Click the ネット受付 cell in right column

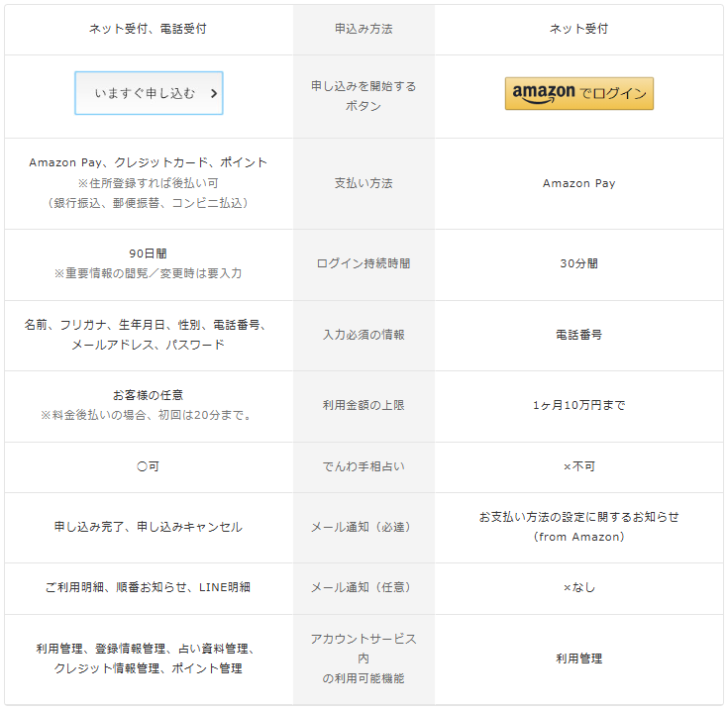[579, 29]
